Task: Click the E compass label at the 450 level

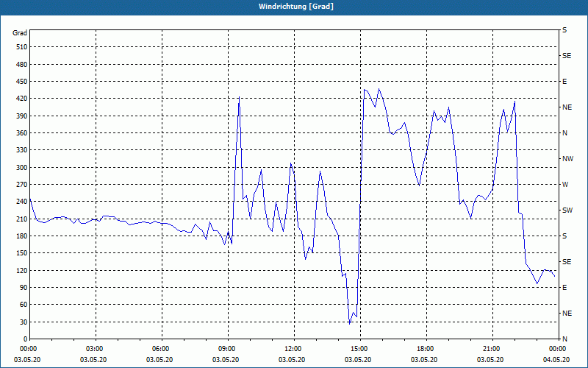Action: [x=564, y=82]
